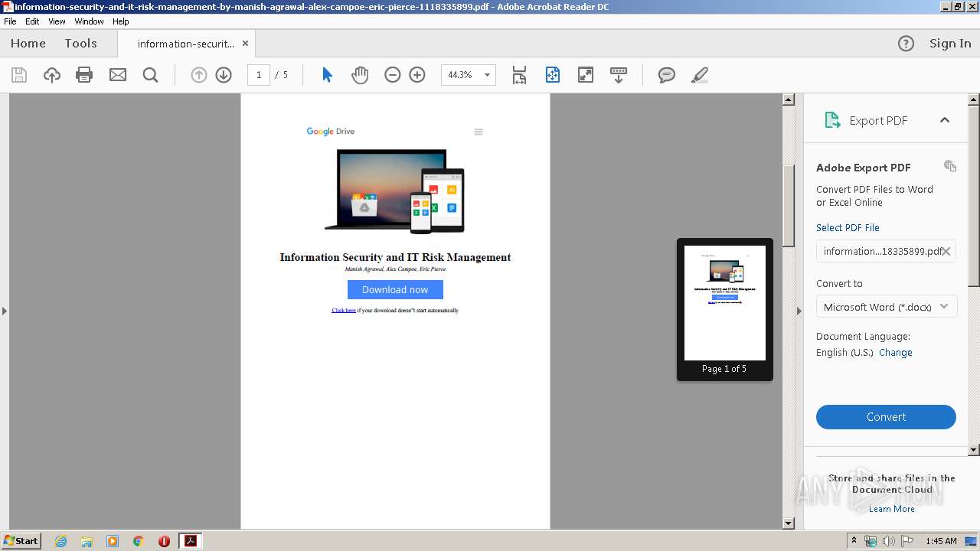Go to previous page arrow

pos(199,75)
